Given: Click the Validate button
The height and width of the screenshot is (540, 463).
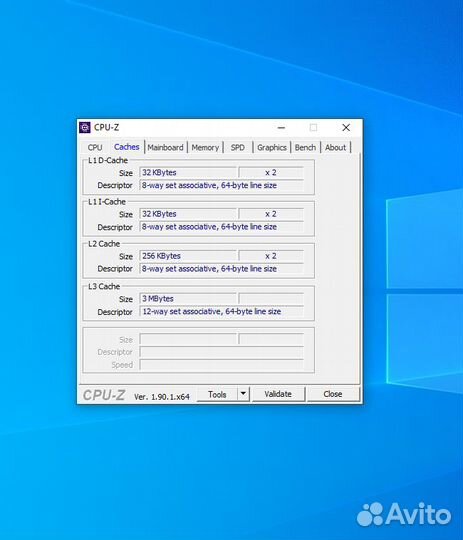Looking at the screenshot, I should [278, 394].
